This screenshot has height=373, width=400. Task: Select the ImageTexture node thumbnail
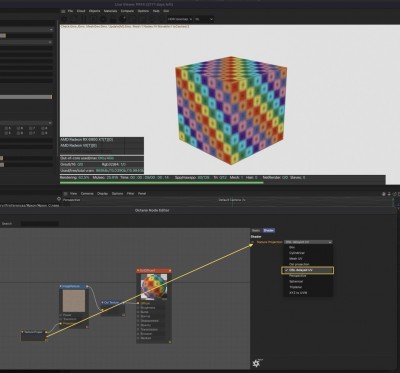74,301
